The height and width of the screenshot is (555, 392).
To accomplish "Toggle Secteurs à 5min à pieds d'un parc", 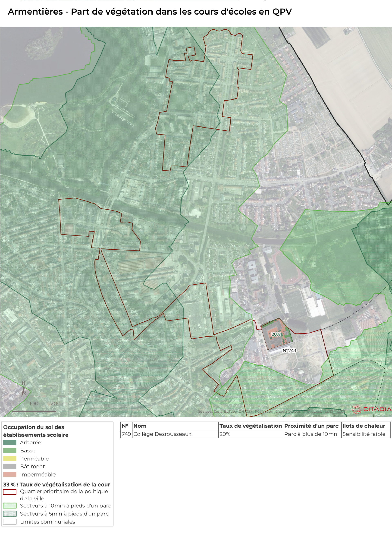I will point(10,514).
